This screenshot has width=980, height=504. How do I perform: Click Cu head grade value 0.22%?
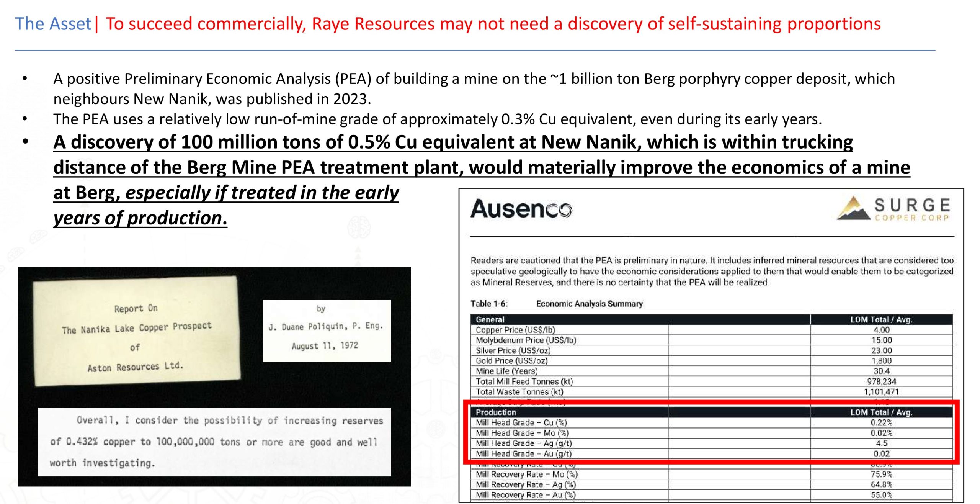[x=882, y=423]
